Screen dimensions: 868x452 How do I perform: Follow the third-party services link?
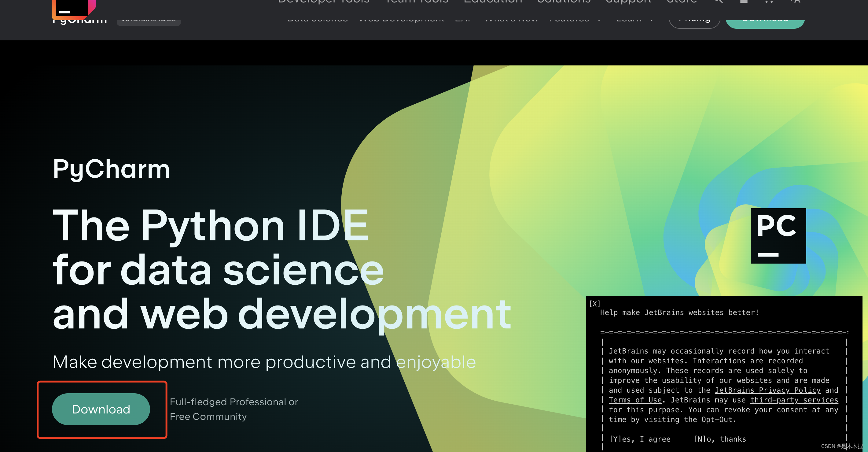794,400
